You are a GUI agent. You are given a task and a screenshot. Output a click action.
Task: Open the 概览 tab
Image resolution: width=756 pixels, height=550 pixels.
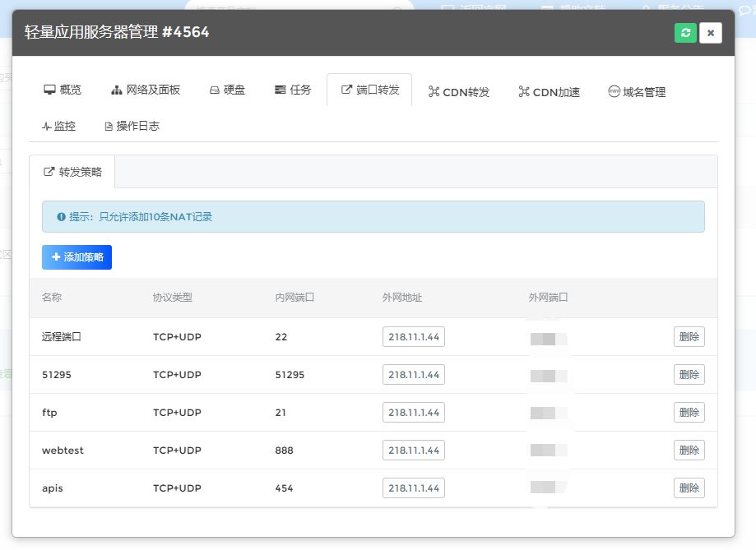63,90
